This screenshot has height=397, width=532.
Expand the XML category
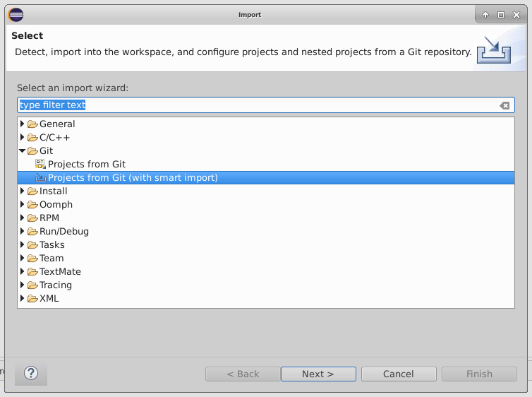23,299
